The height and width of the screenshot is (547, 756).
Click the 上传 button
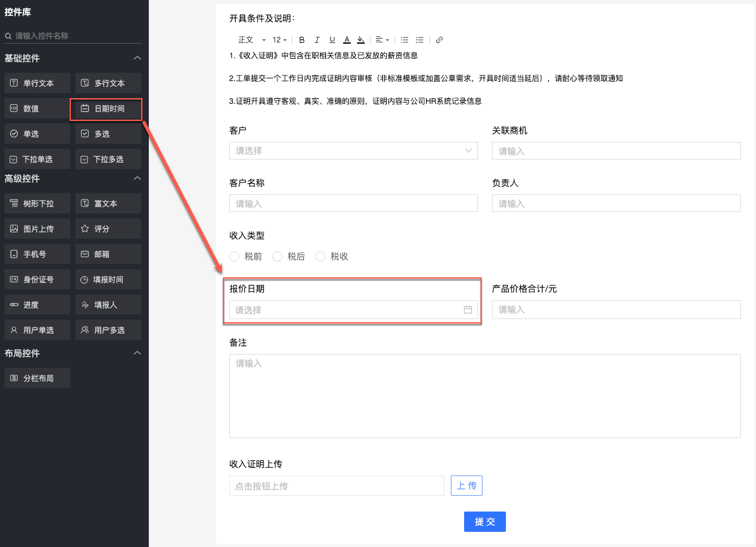[467, 486]
